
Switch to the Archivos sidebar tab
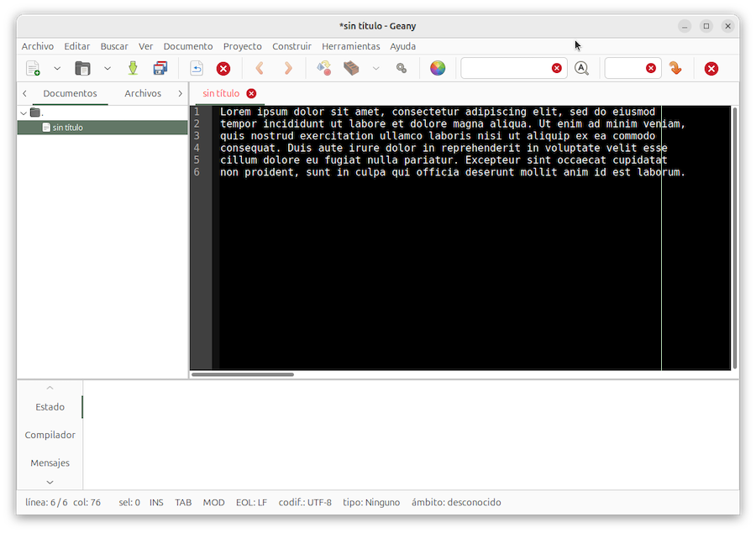(143, 93)
